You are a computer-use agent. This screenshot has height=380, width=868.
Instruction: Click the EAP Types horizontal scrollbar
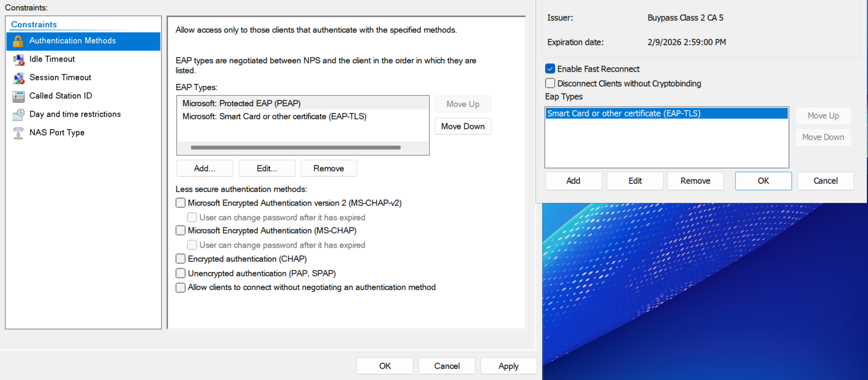[295, 148]
